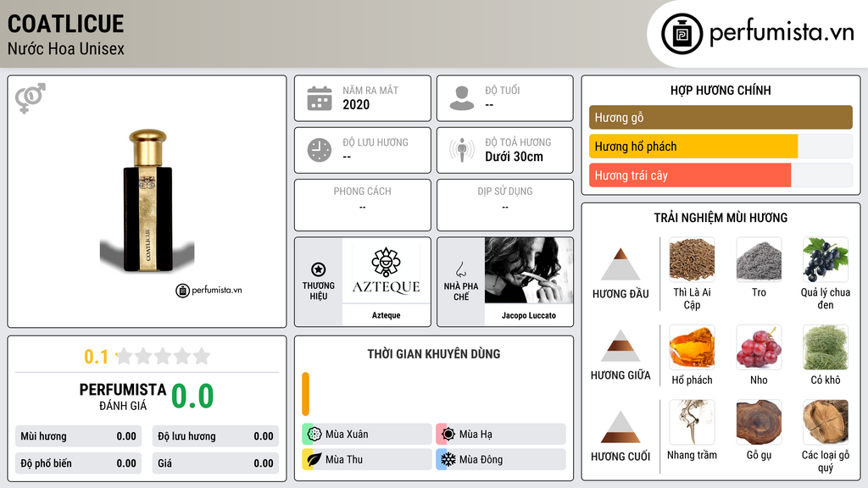Open the Quả lý chua đen note image

tap(826, 259)
